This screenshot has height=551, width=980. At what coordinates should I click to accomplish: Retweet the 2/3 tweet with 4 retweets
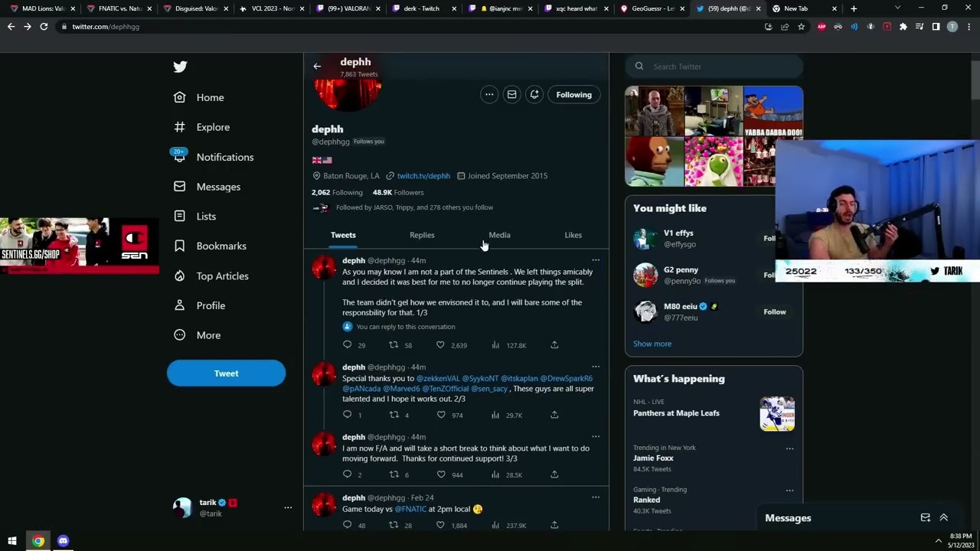pyautogui.click(x=394, y=415)
